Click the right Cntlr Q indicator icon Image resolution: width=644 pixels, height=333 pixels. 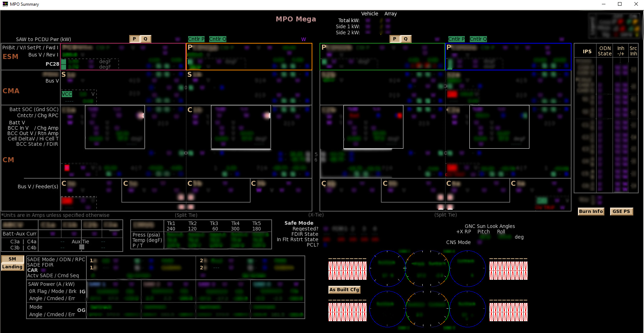(x=478, y=39)
